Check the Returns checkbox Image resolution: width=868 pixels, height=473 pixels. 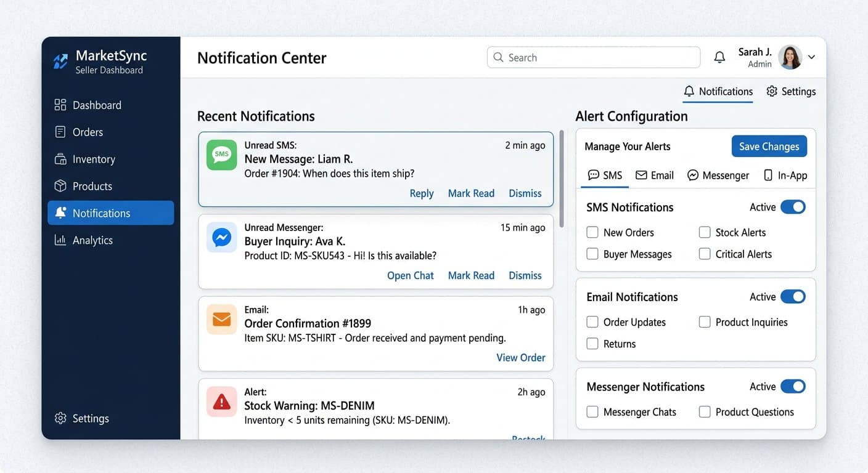(x=592, y=344)
